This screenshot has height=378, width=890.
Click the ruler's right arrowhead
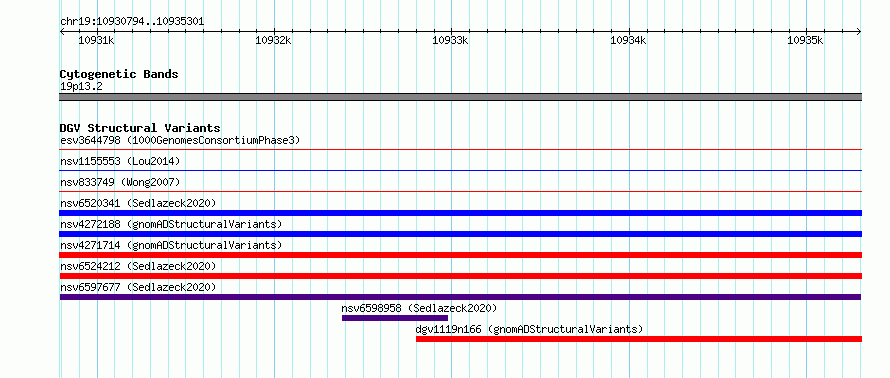pyautogui.click(x=859, y=31)
